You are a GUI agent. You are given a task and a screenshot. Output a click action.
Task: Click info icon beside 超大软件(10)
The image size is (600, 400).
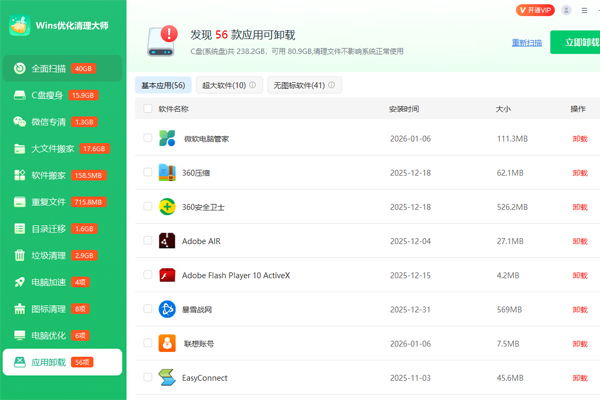tap(253, 85)
